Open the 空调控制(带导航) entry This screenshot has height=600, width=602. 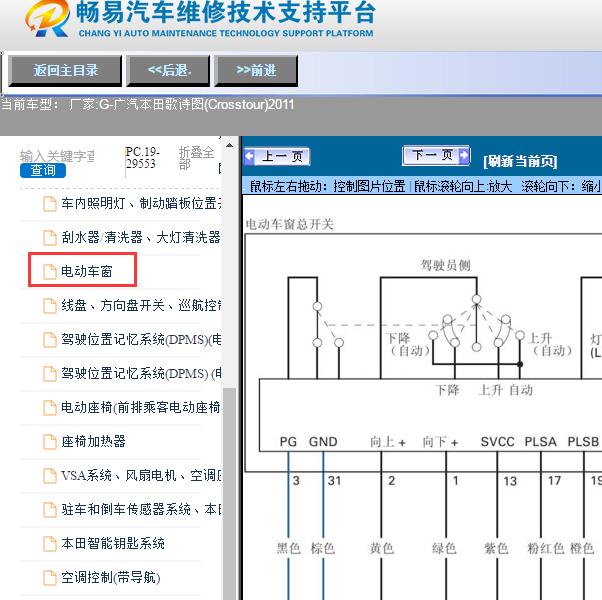(x=111, y=577)
